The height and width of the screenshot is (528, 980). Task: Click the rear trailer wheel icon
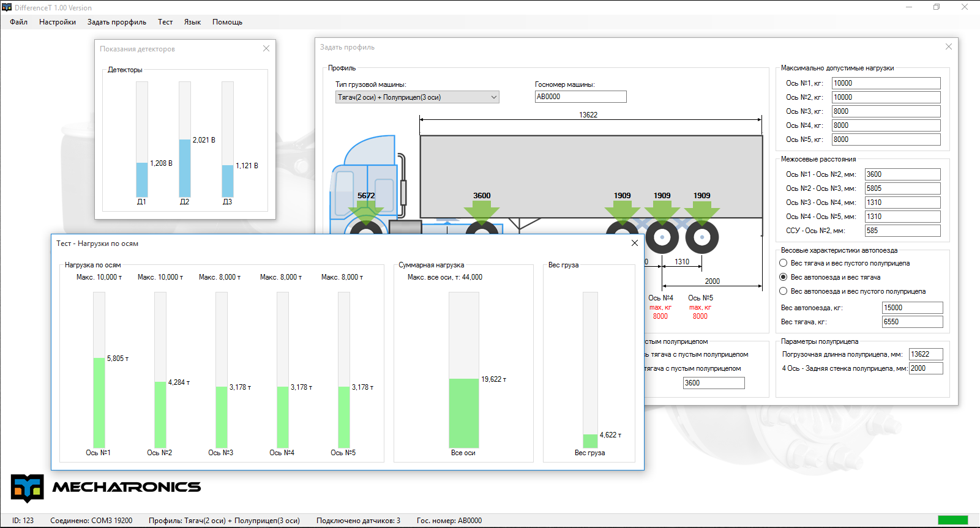(x=701, y=237)
